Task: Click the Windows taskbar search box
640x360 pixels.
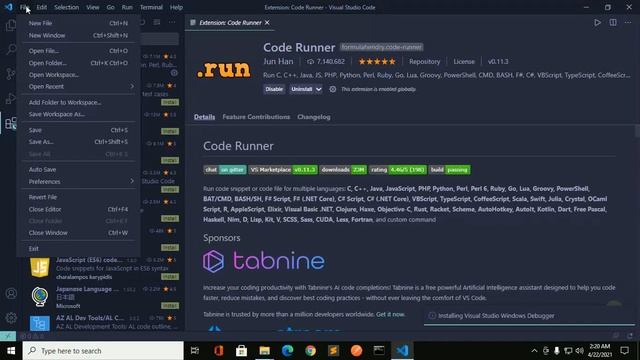Action: pyautogui.click(x=103, y=351)
